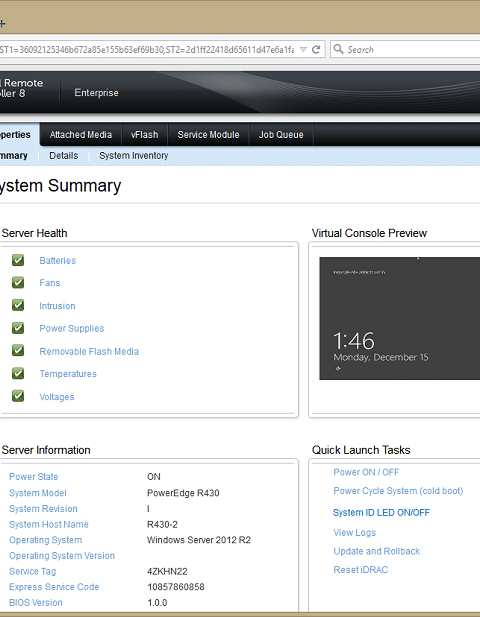Open the Job Queue tab

(x=281, y=135)
